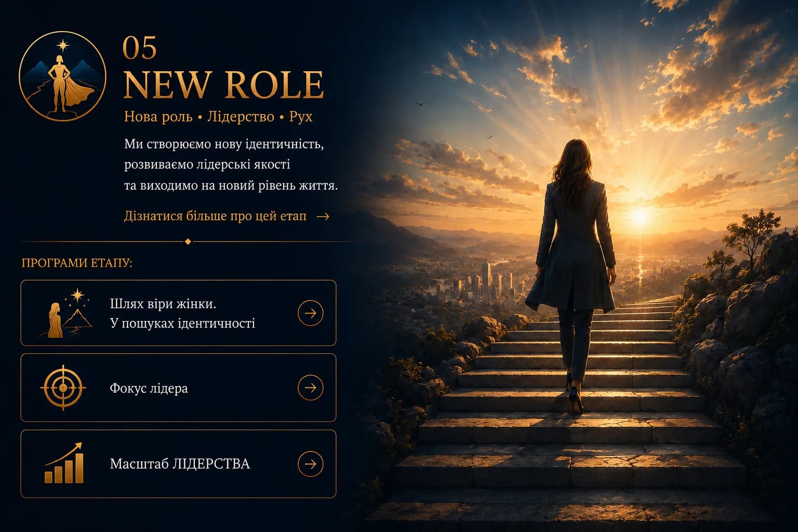The image size is (798, 532).
Task: Open the 'Масштаб ЛІДЕРСТВА' program
Action: click(178, 464)
